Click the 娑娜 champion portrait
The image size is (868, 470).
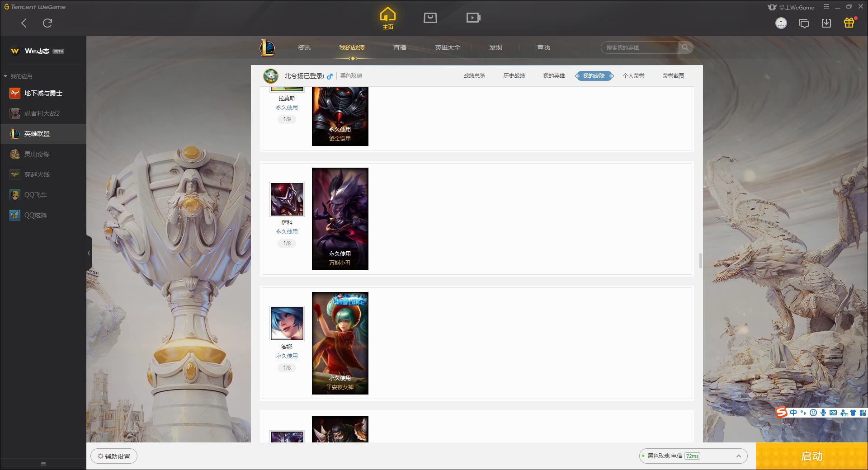point(287,324)
